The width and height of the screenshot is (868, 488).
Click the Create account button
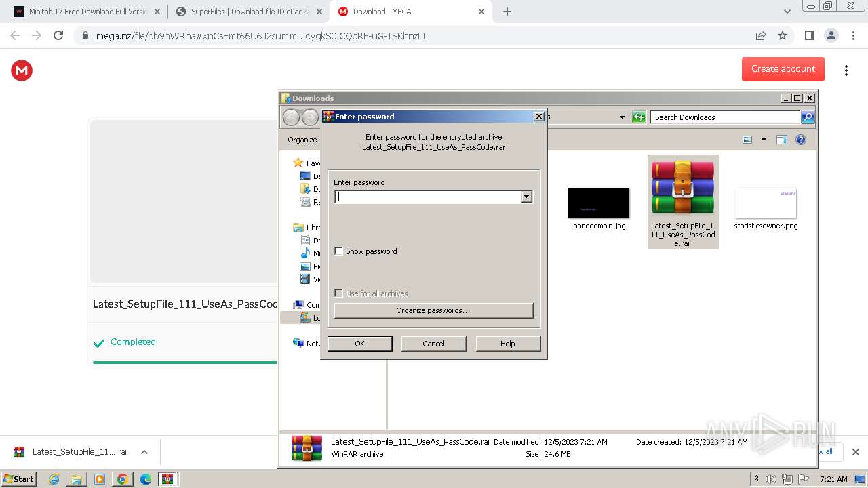pyautogui.click(x=783, y=68)
